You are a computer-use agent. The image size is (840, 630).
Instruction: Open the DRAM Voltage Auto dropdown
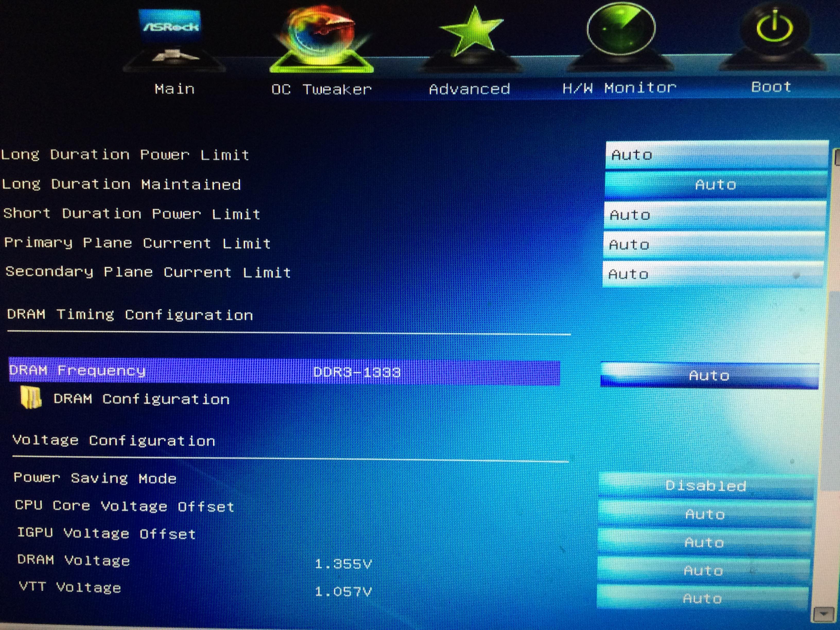703,570
